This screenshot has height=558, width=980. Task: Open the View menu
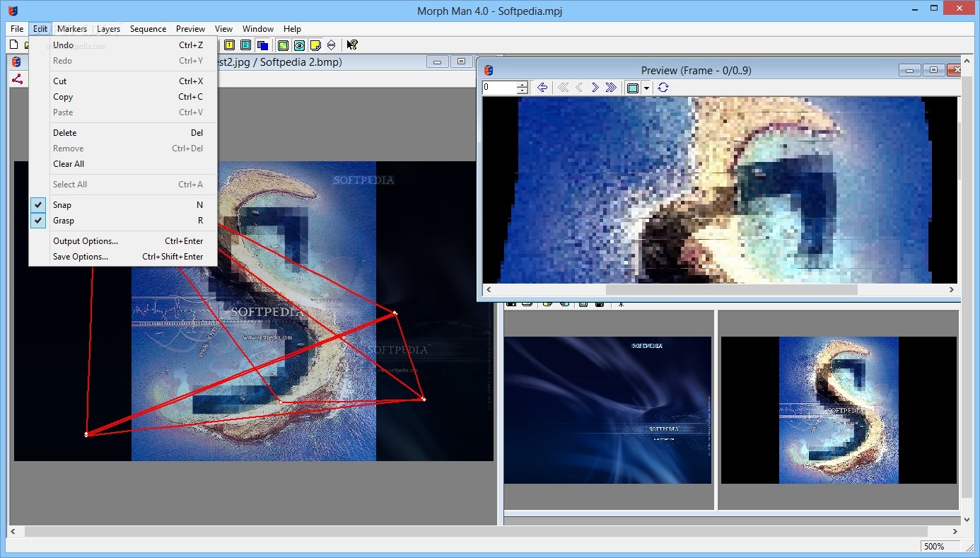[223, 29]
